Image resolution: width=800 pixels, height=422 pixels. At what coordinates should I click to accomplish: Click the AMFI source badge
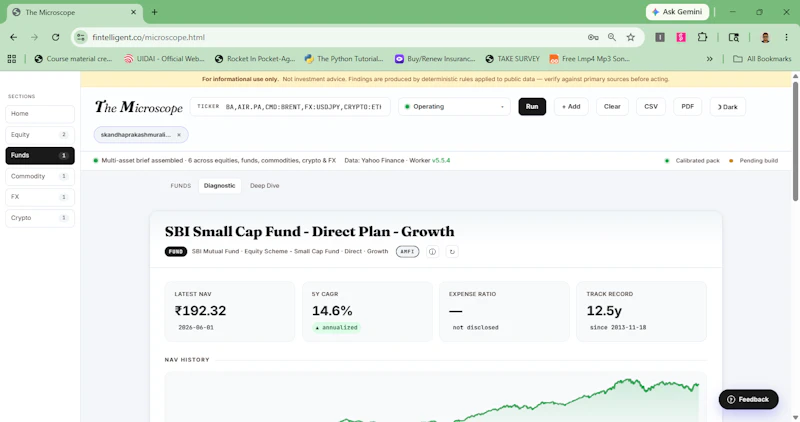tap(407, 252)
